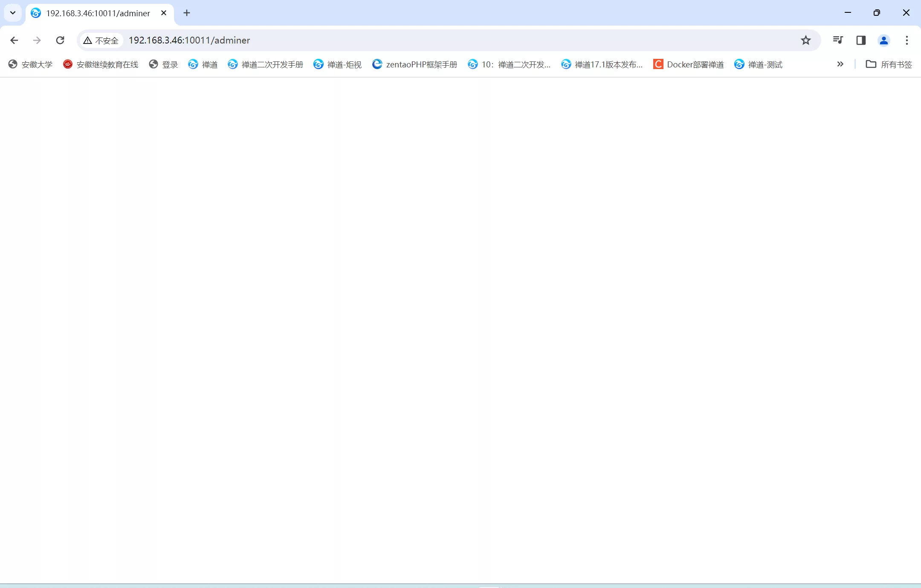This screenshot has width=921, height=588.
Task: Click the forward navigation arrow
Action: point(37,40)
